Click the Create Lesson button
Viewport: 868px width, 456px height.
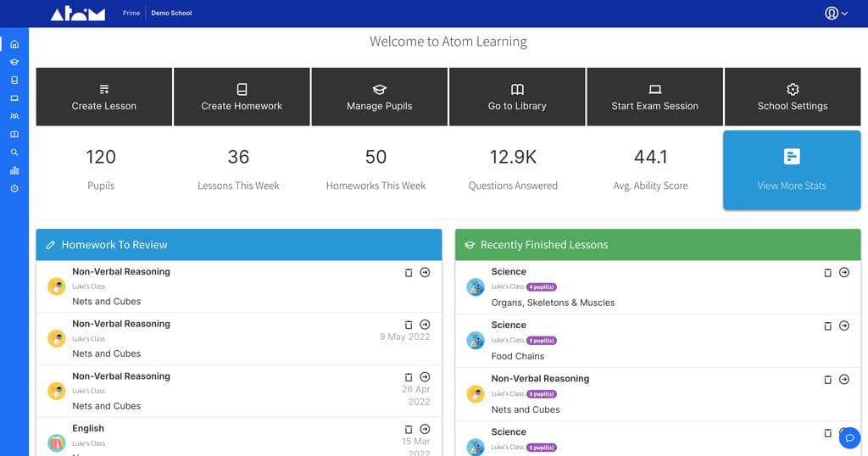click(x=104, y=97)
